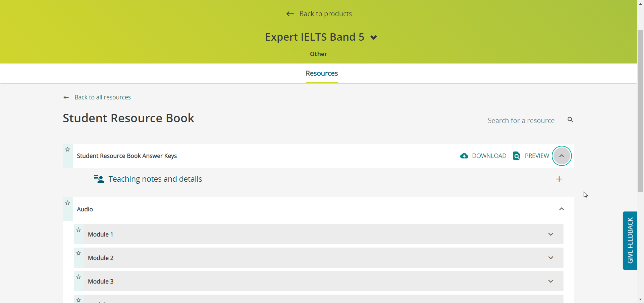Star the Student Resource Book Answer Keys
644x303 pixels.
tap(67, 149)
